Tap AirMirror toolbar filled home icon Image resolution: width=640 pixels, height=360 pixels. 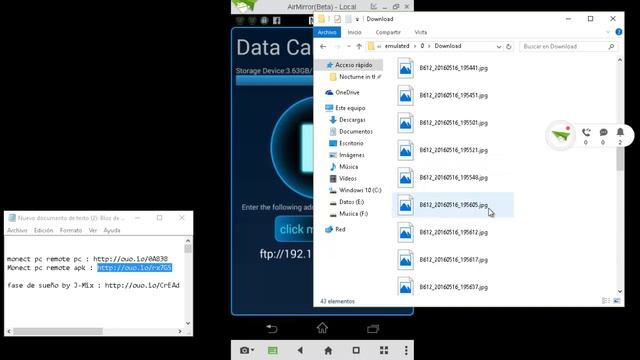[328, 350]
